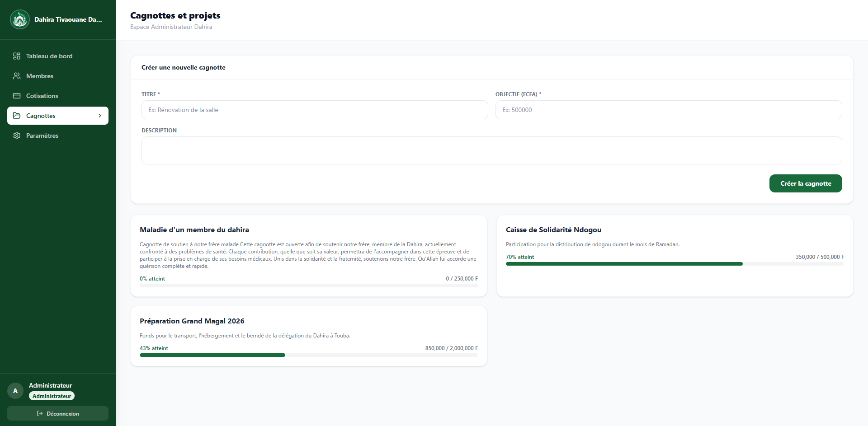Select the "Préparation Grand Magal 2026" card title

[x=192, y=321]
